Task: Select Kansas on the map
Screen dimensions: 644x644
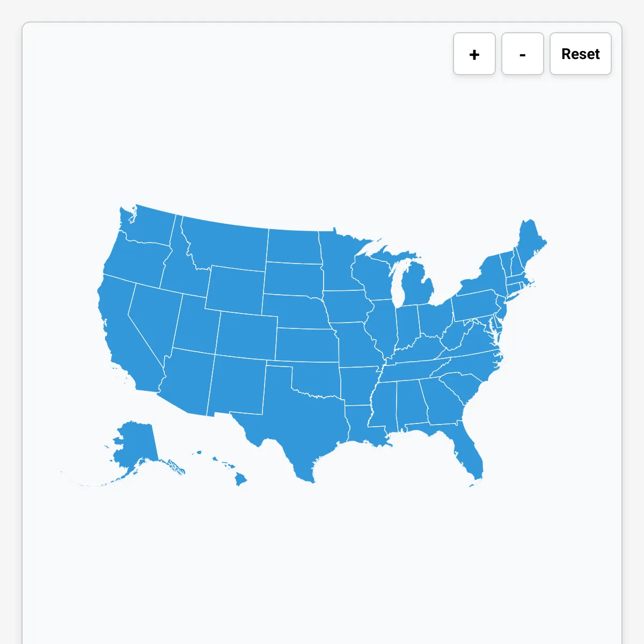Action: pyautogui.click(x=306, y=345)
